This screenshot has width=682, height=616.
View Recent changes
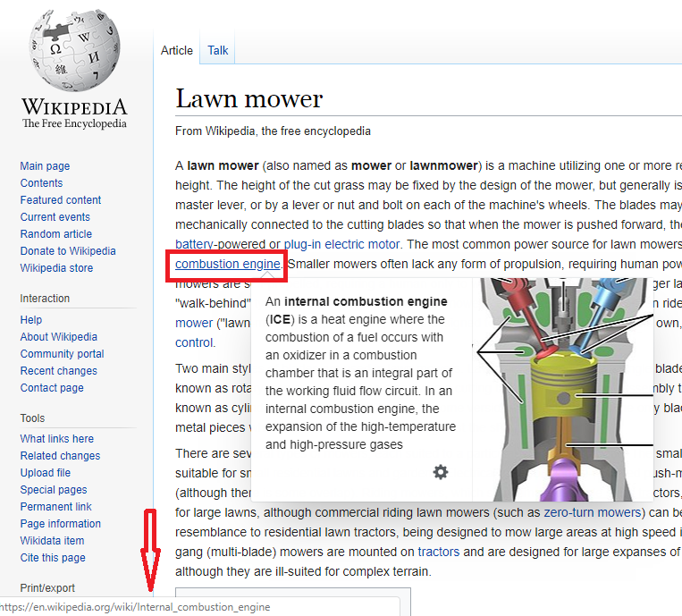[59, 371]
